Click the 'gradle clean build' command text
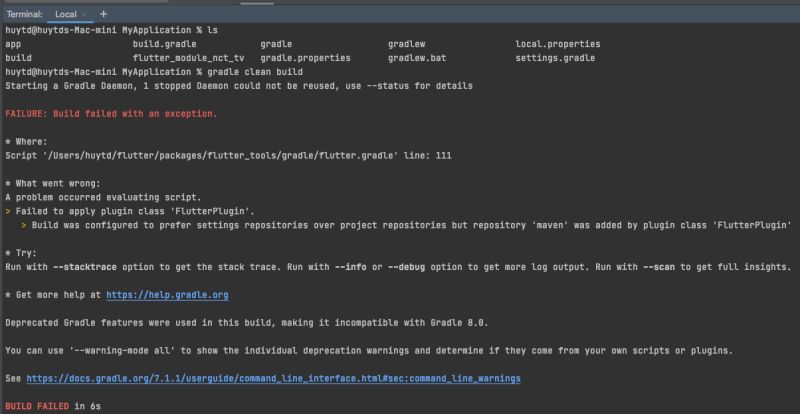This screenshot has width=800, height=414. tap(255, 72)
